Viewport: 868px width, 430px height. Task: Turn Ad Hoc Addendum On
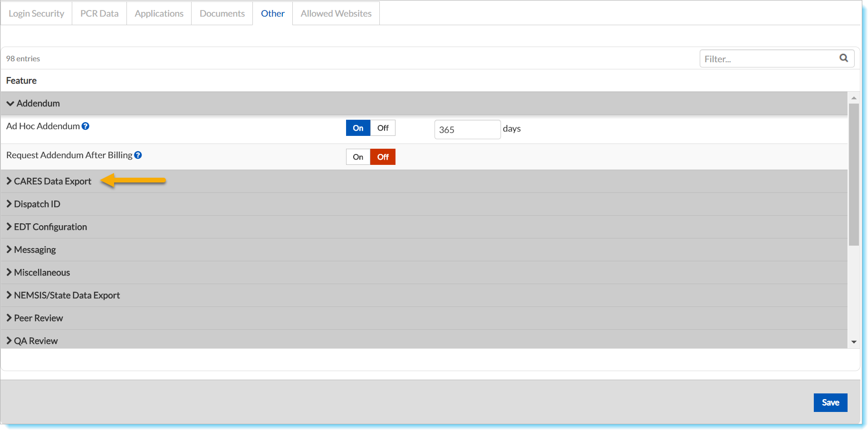click(358, 128)
